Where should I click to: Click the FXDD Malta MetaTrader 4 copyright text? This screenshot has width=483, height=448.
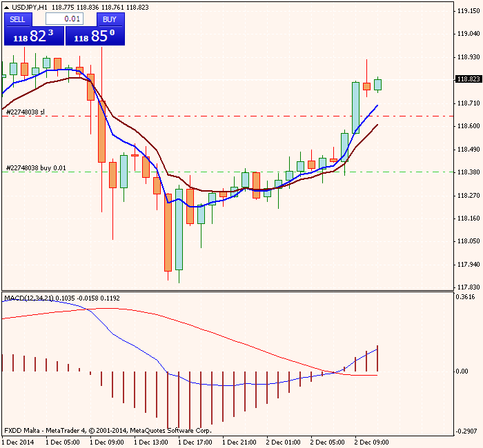tap(107, 430)
